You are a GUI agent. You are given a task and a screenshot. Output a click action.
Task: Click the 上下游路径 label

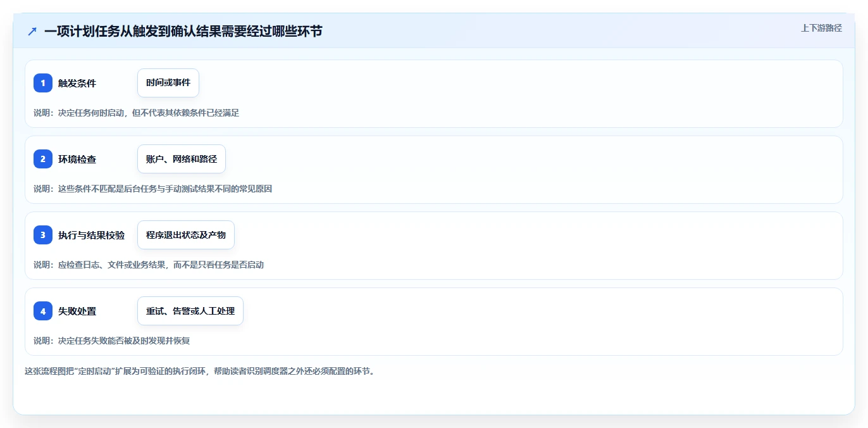821,28
